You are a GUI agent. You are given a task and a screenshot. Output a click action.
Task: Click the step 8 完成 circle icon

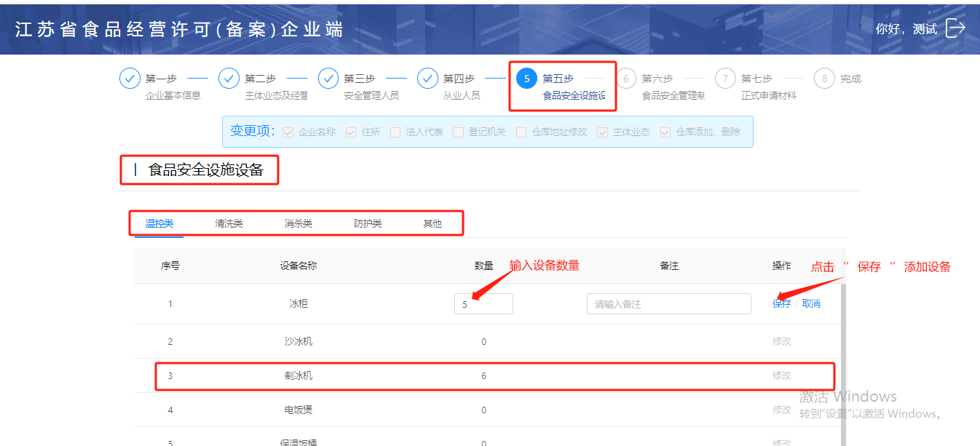click(x=824, y=79)
